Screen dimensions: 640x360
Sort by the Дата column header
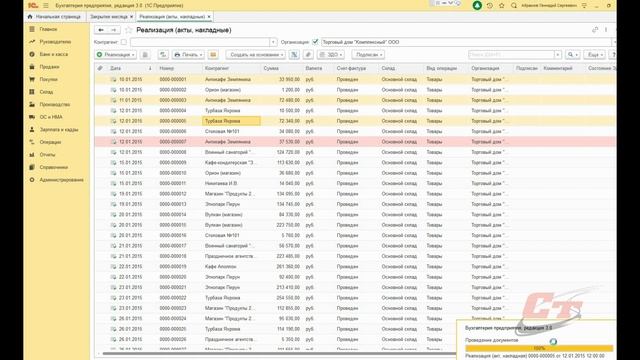[x=131, y=68]
